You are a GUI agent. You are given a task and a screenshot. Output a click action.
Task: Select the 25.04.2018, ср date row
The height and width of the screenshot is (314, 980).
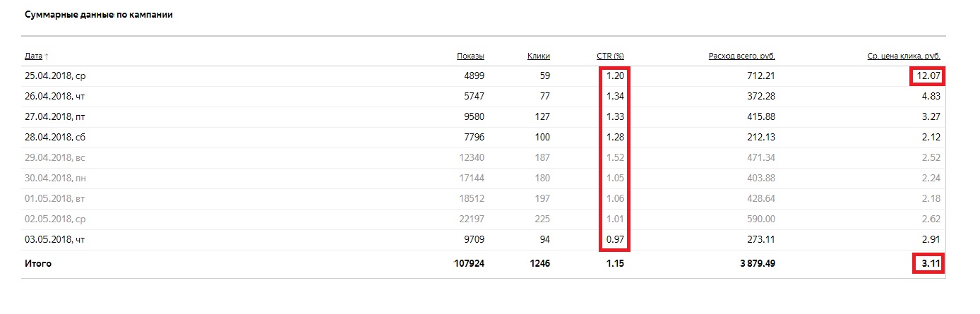[484, 76]
